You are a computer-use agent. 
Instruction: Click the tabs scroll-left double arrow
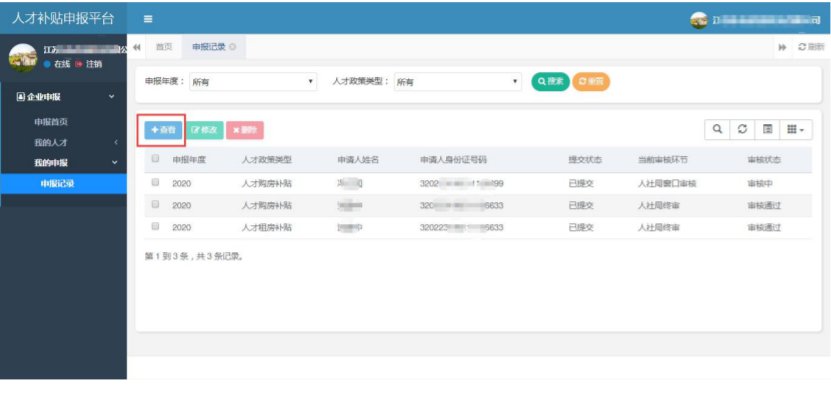(x=137, y=47)
